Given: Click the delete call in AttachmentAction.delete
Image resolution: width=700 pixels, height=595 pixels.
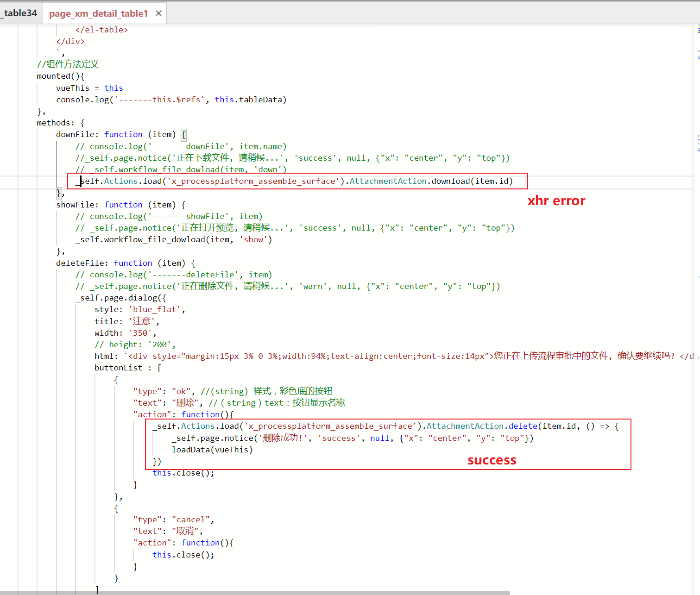Looking at the screenshot, I should click(523, 426).
